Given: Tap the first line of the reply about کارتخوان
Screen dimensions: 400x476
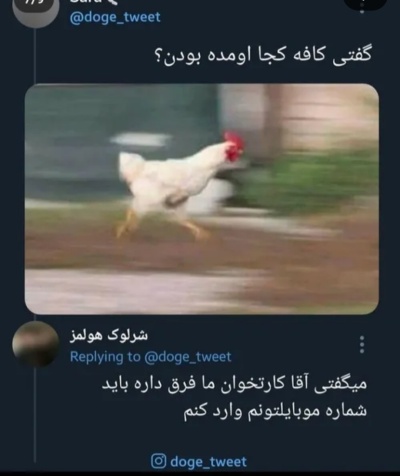Looking at the screenshot, I should click(234, 385).
